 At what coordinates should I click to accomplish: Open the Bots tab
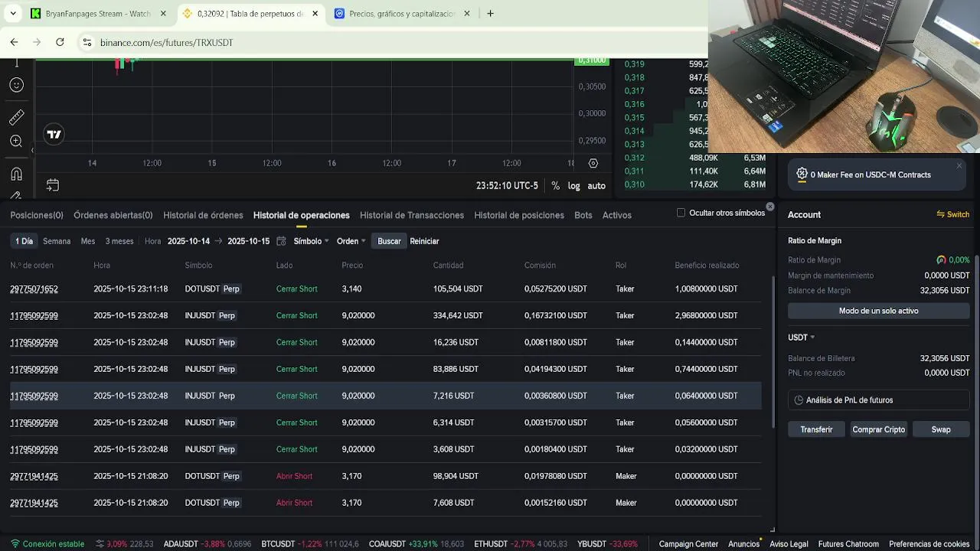coord(583,215)
